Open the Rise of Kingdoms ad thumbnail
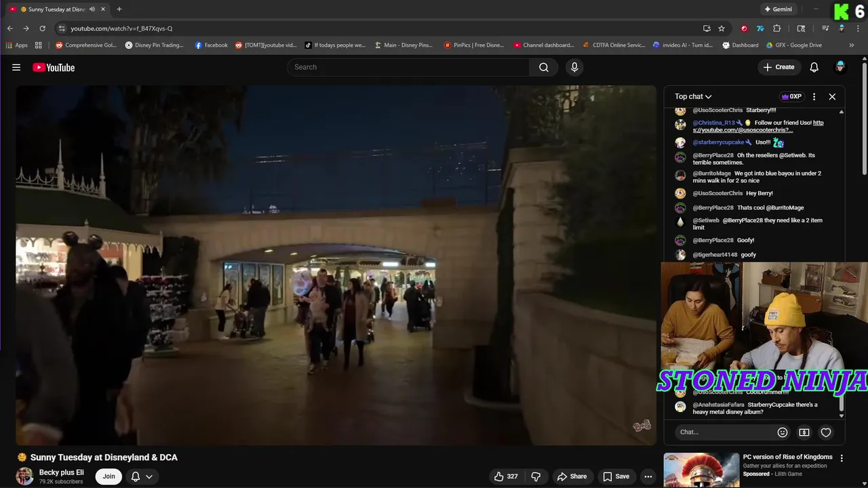The image size is (868, 488). tap(701, 470)
